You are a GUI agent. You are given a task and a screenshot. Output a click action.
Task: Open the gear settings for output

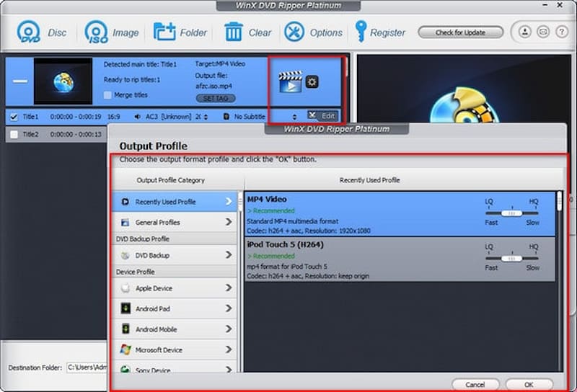click(312, 81)
